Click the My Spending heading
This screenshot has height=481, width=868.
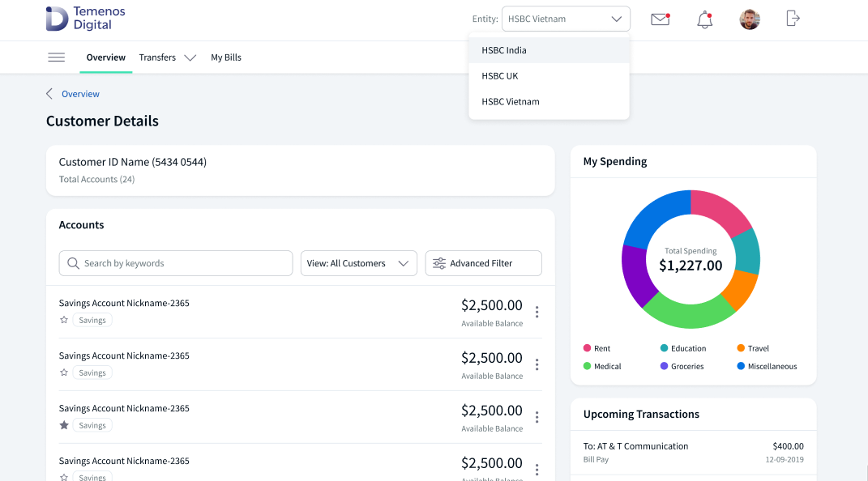(x=615, y=161)
